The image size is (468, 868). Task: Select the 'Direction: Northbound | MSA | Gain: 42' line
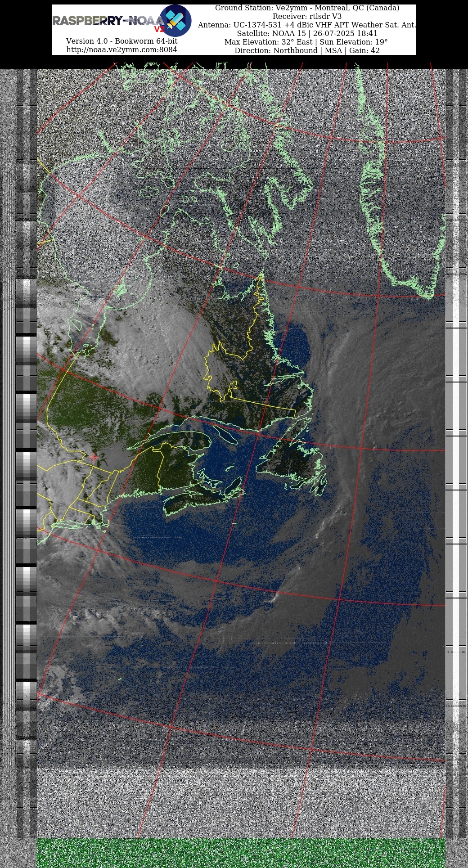pos(307,50)
